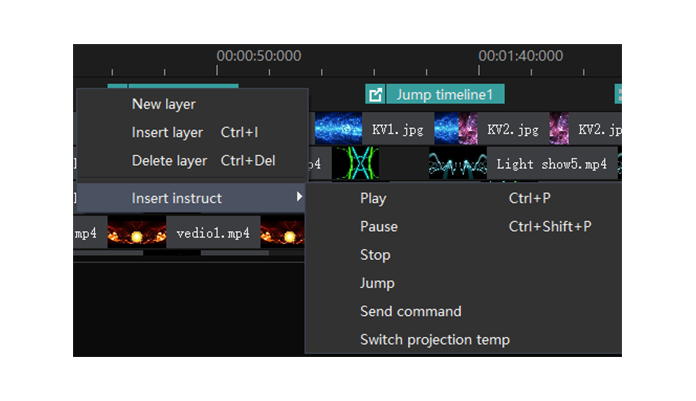Choose Stop from the submenu

click(463, 255)
